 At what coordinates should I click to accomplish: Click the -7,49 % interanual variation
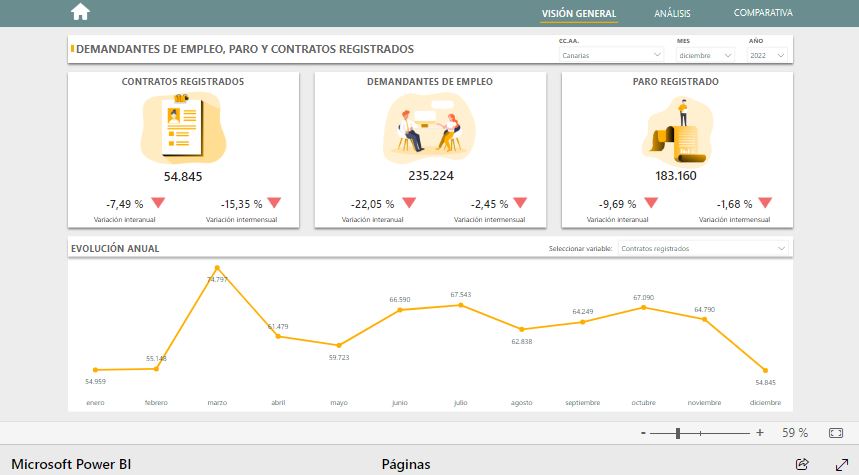tap(125, 204)
